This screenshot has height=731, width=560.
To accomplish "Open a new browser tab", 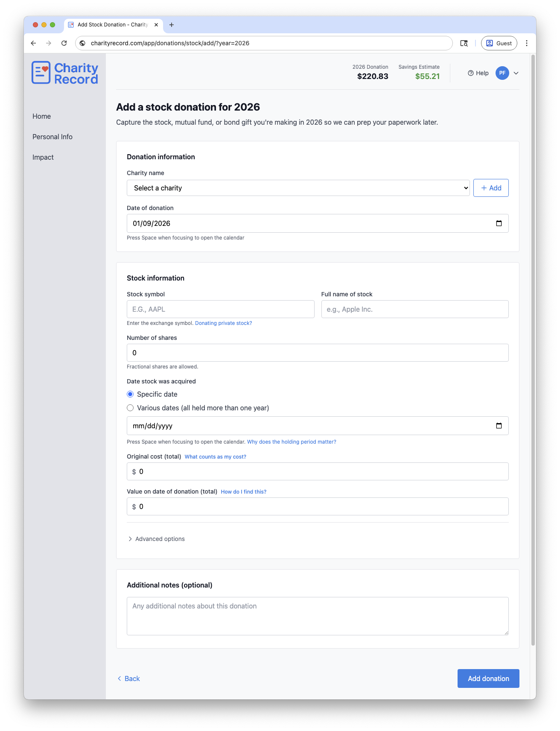I will pyautogui.click(x=172, y=25).
